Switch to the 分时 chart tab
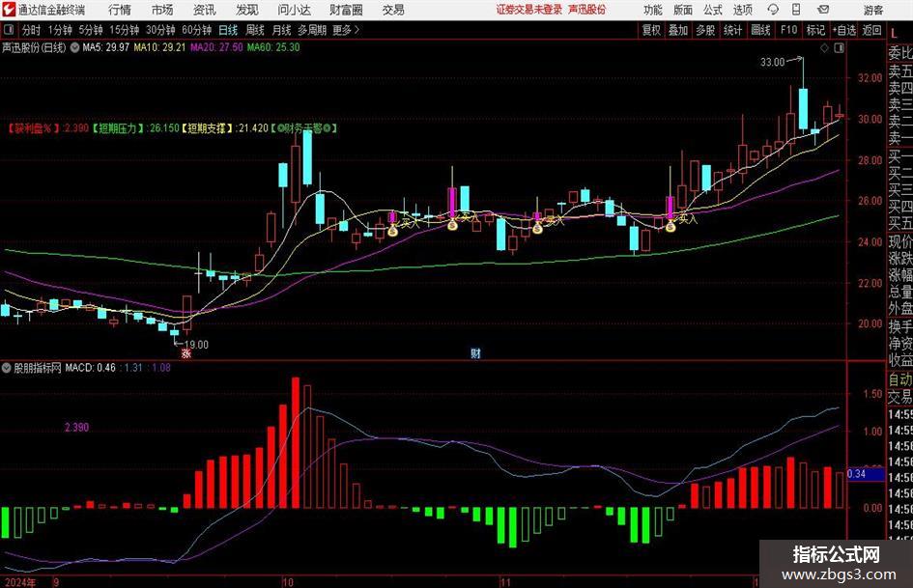The height and width of the screenshot is (588, 913). pos(31,30)
